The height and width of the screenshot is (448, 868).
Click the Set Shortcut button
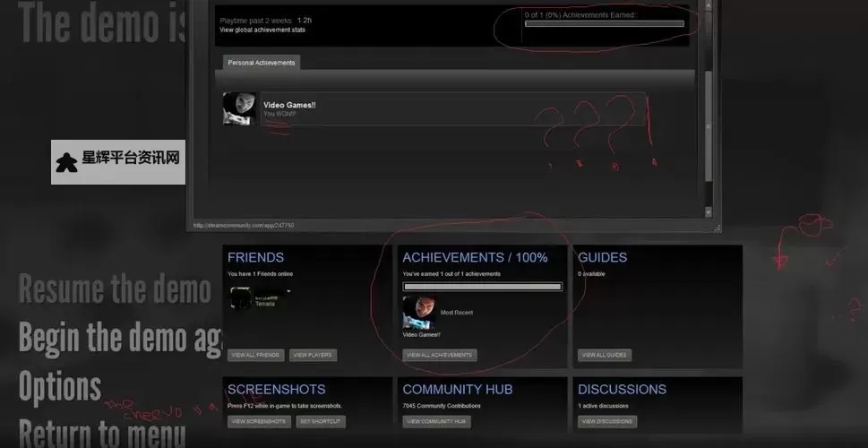pos(319,421)
